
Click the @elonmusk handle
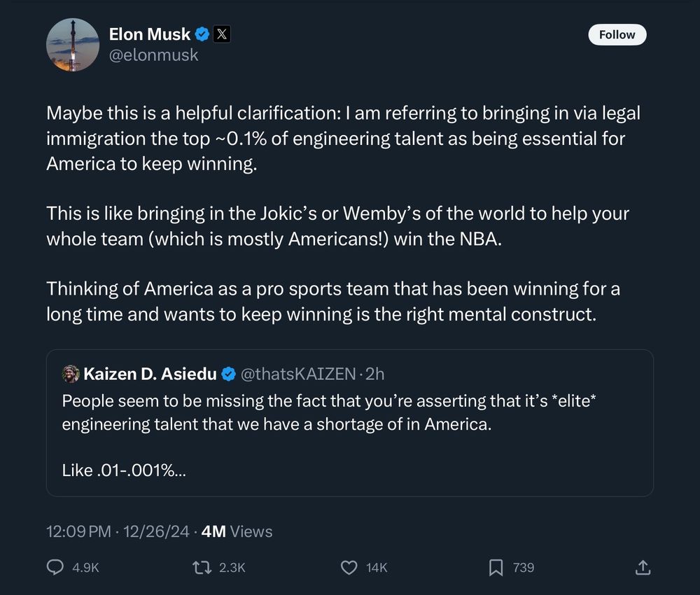(x=154, y=55)
